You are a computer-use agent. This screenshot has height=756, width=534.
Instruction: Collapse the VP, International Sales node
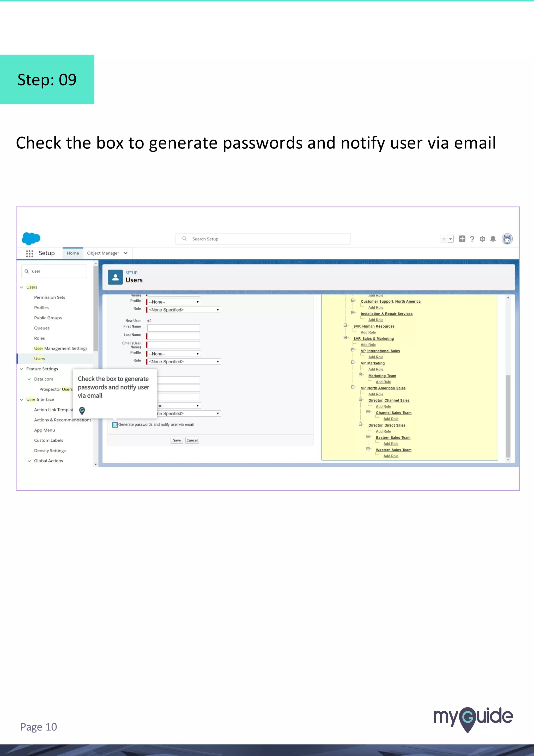(x=353, y=350)
